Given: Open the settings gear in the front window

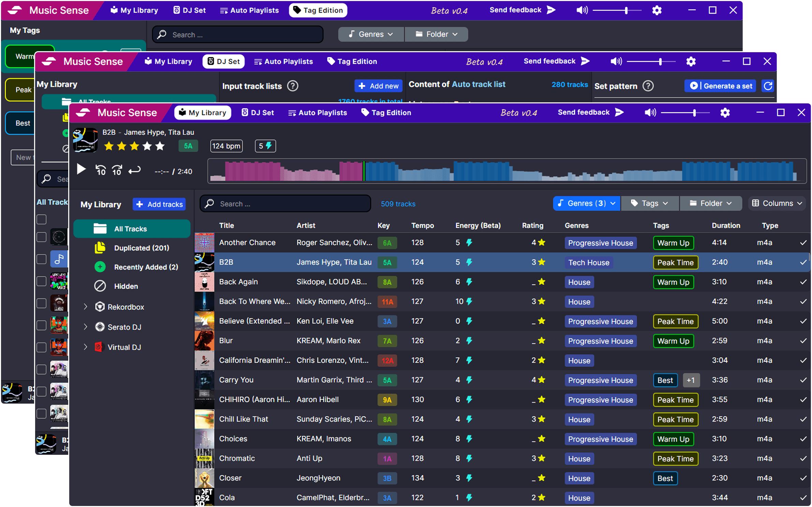Looking at the screenshot, I should (725, 113).
